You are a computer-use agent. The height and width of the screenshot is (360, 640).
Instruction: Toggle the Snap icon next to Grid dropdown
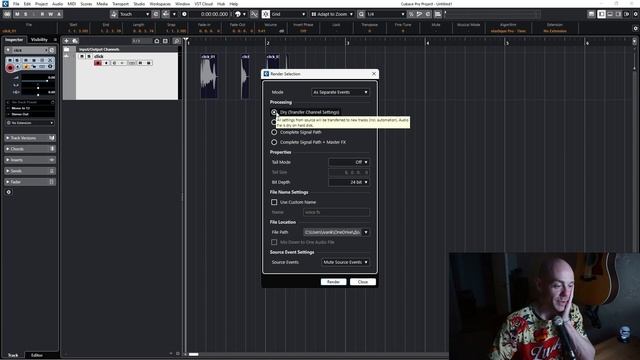pos(266,14)
